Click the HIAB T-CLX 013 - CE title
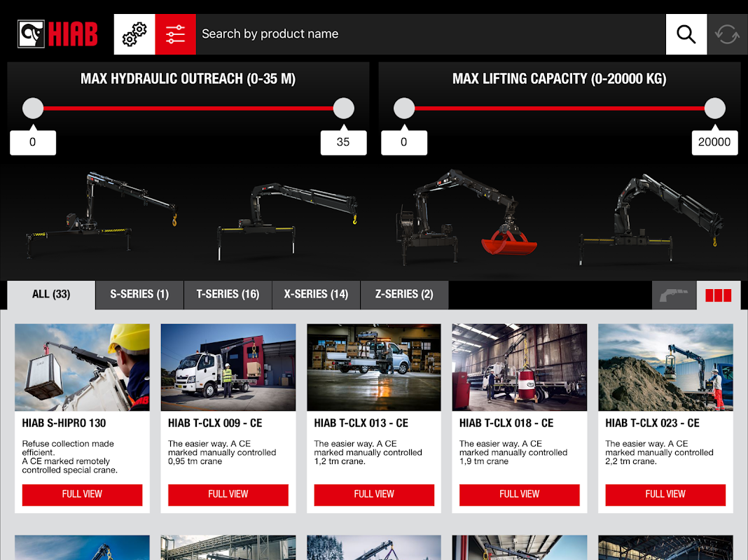The width and height of the screenshot is (748, 560). tap(361, 423)
